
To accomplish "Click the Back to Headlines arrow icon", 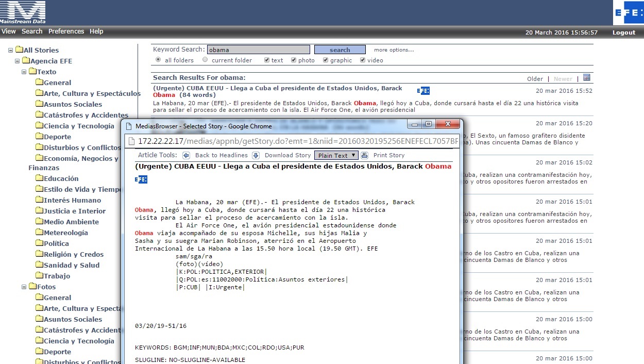I will pyautogui.click(x=187, y=155).
